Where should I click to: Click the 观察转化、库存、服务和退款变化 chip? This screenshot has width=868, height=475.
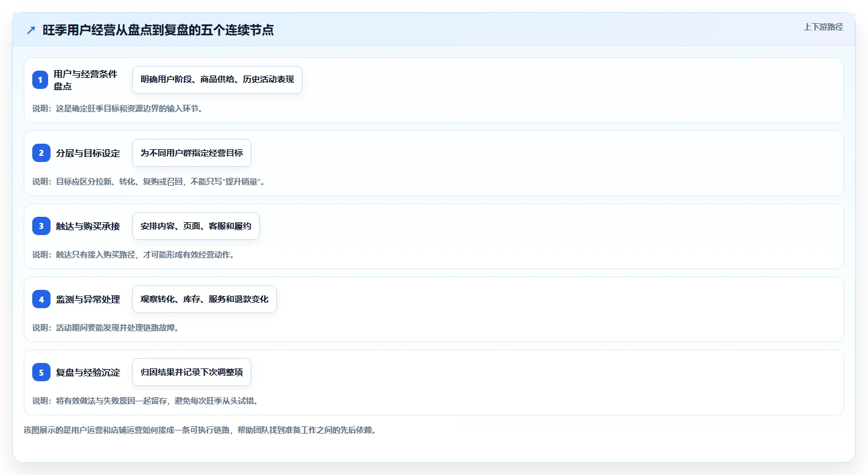point(205,299)
